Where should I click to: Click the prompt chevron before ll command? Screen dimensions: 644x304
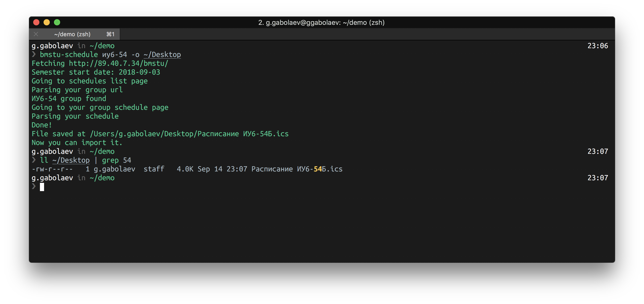[34, 160]
